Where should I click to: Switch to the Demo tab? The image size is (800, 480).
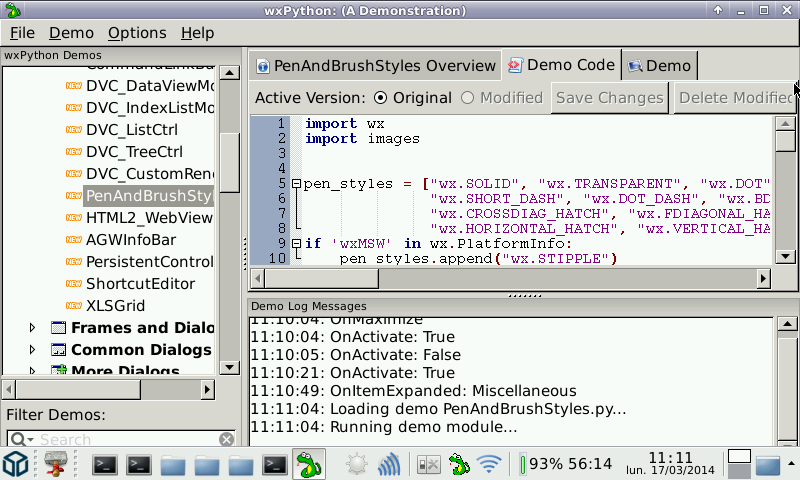point(659,66)
